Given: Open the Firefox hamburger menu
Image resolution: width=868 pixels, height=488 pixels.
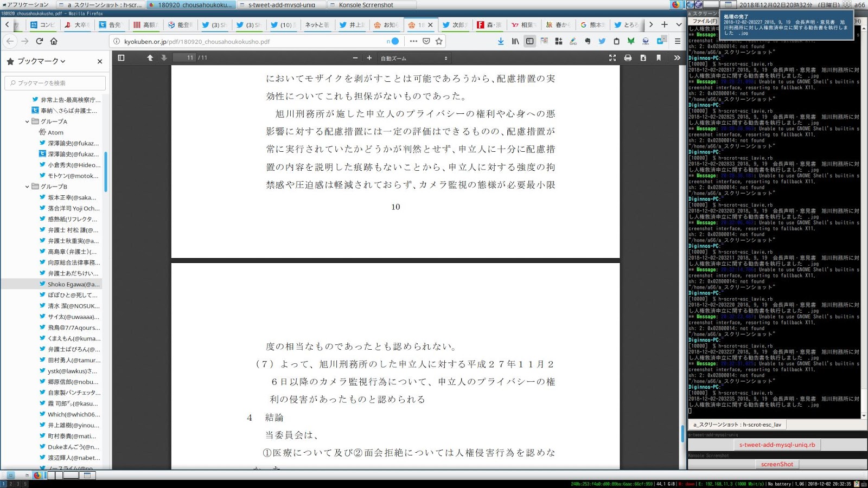Looking at the screenshot, I should click(x=678, y=41).
